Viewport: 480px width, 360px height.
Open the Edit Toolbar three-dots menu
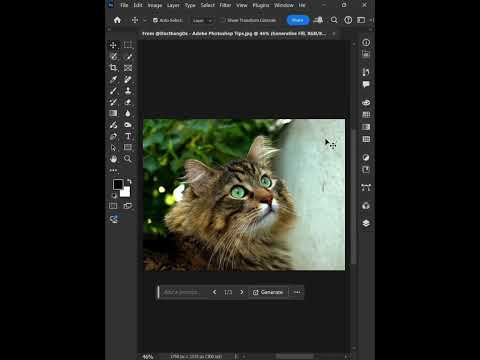(113, 170)
